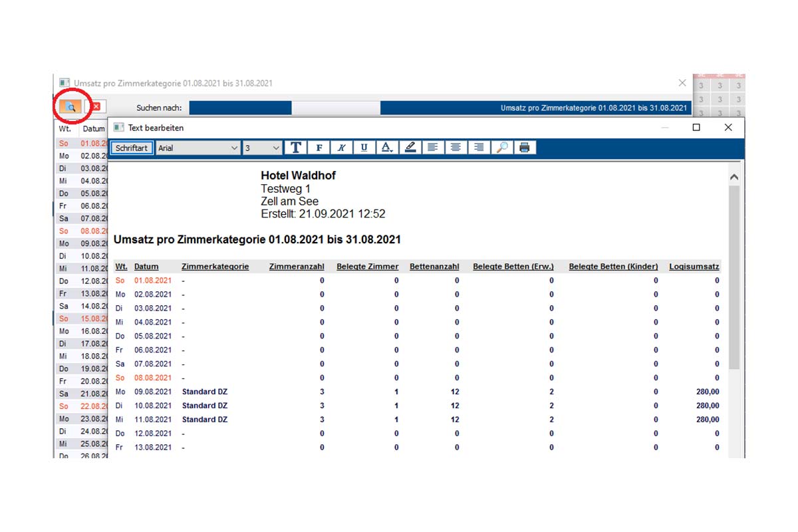Image resolution: width=798 pixels, height=532 pixels.
Task: Center-align the text
Action: pos(456,148)
